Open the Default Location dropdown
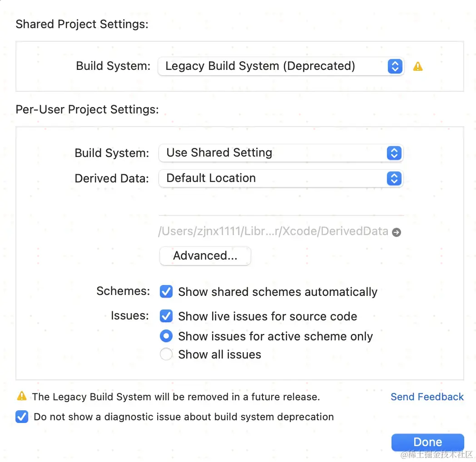Screen dimensions: 476x462 coord(281,178)
